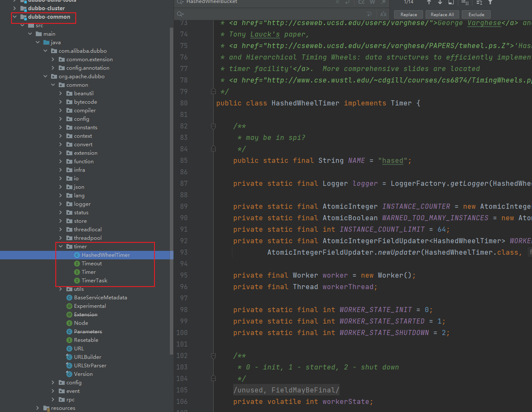This screenshot has width=532, height=412.
Task: Select the com.alibaba.dubbo package
Action: click(x=83, y=51)
